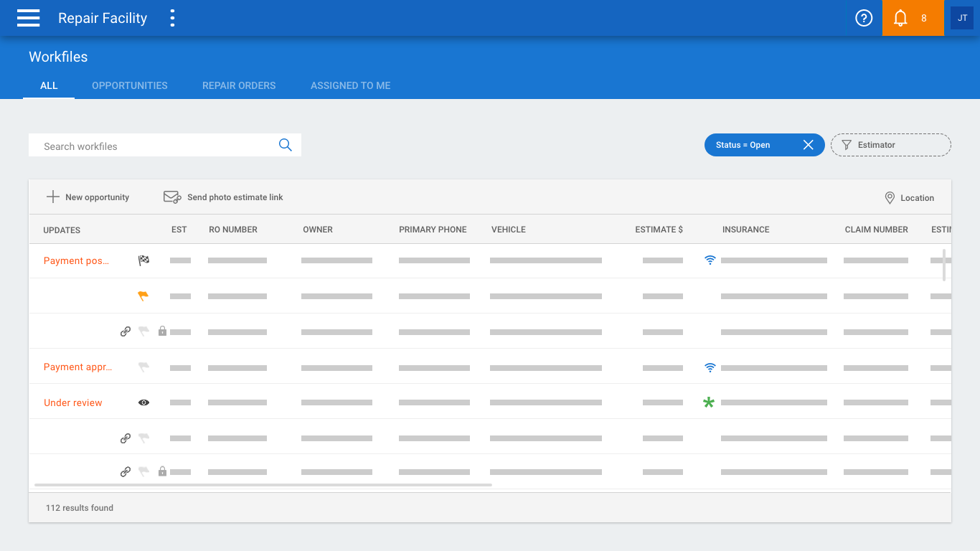
Task: Open the notifications bell showing 8
Action: pyautogui.click(x=913, y=18)
